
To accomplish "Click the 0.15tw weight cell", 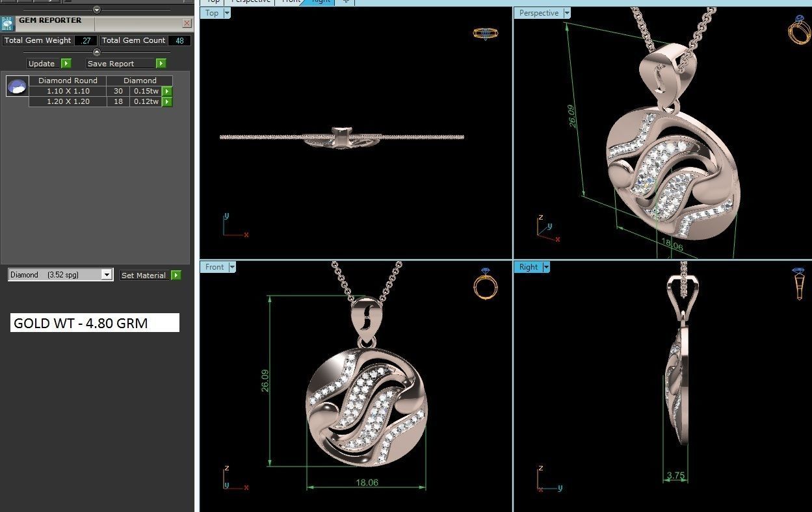I will 146,92.
